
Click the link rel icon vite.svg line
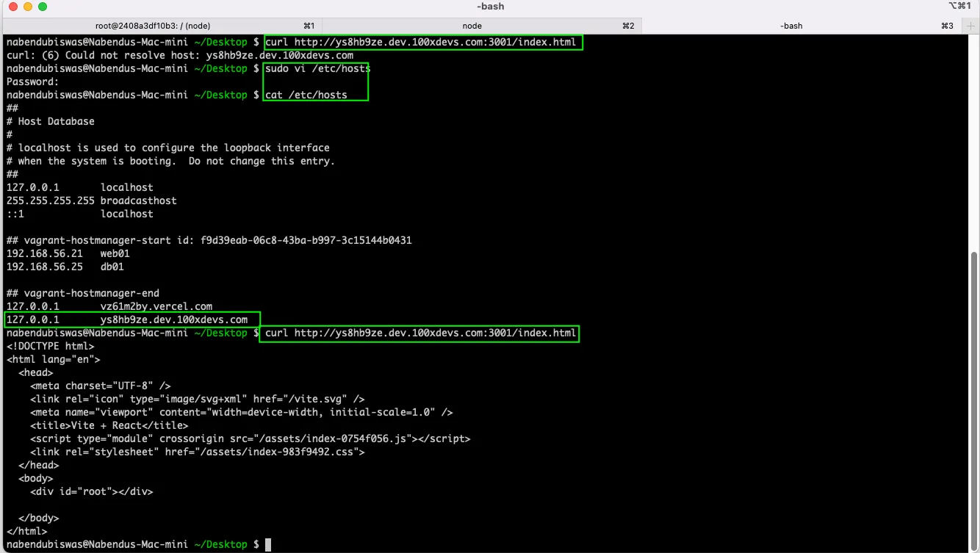197,399
